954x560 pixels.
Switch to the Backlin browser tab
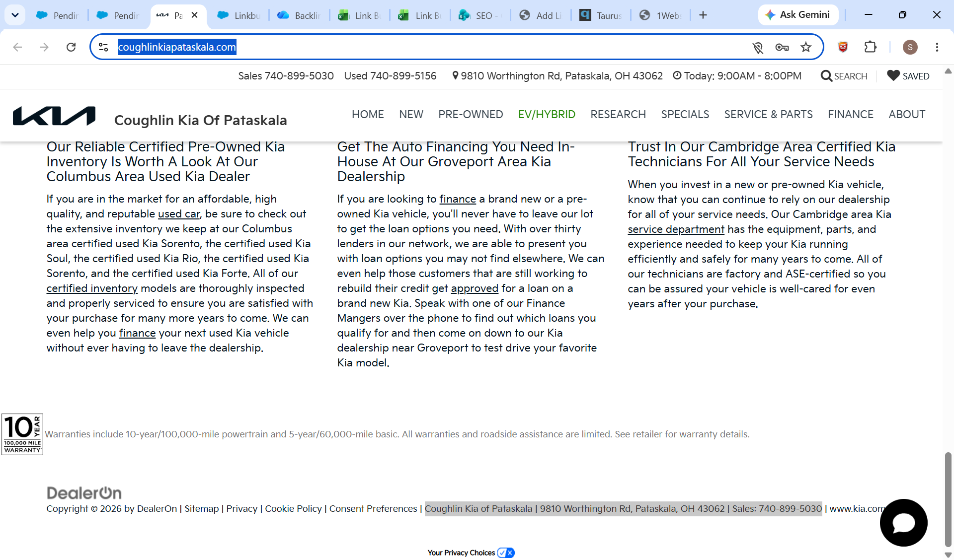click(x=299, y=15)
